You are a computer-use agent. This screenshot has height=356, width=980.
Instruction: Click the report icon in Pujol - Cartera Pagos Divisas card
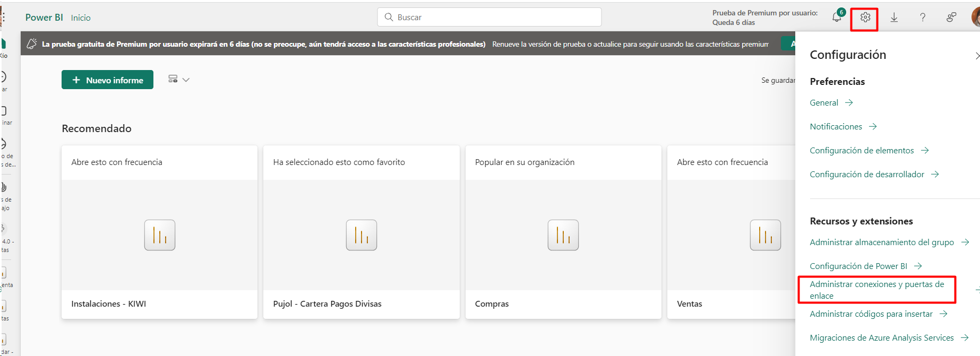click(362, 235)
